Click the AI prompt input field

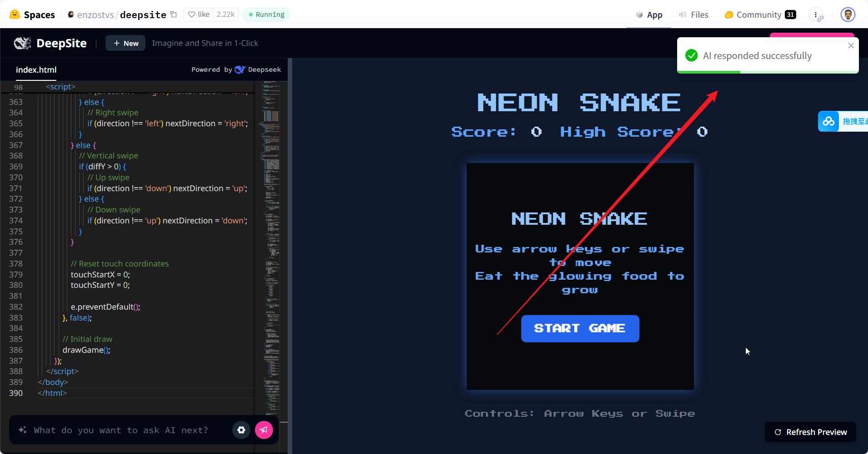coord(121,430)
